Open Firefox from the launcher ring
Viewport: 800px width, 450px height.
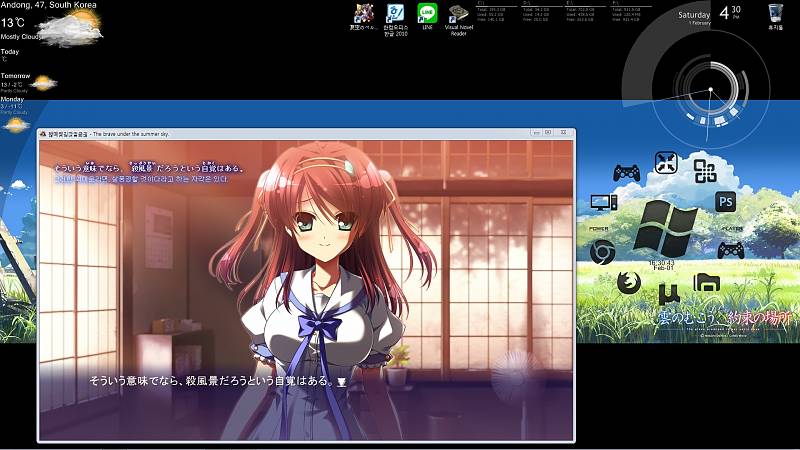point(629,280)
